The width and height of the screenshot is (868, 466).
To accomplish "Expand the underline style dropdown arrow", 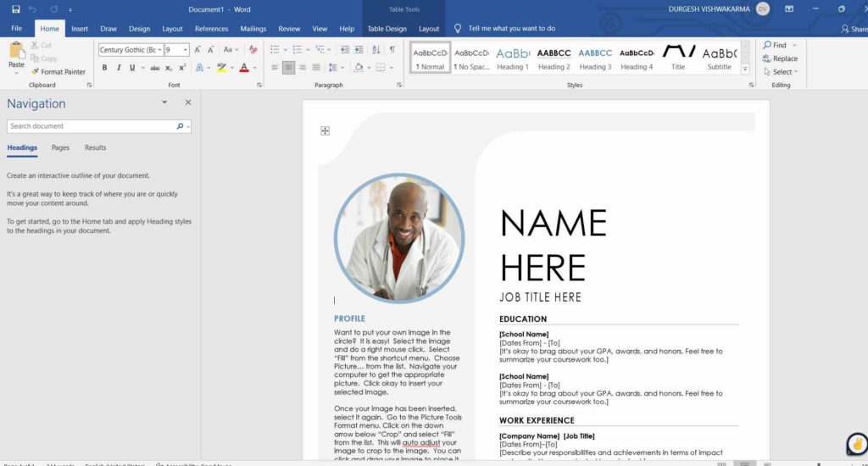I will coord(142,68).
